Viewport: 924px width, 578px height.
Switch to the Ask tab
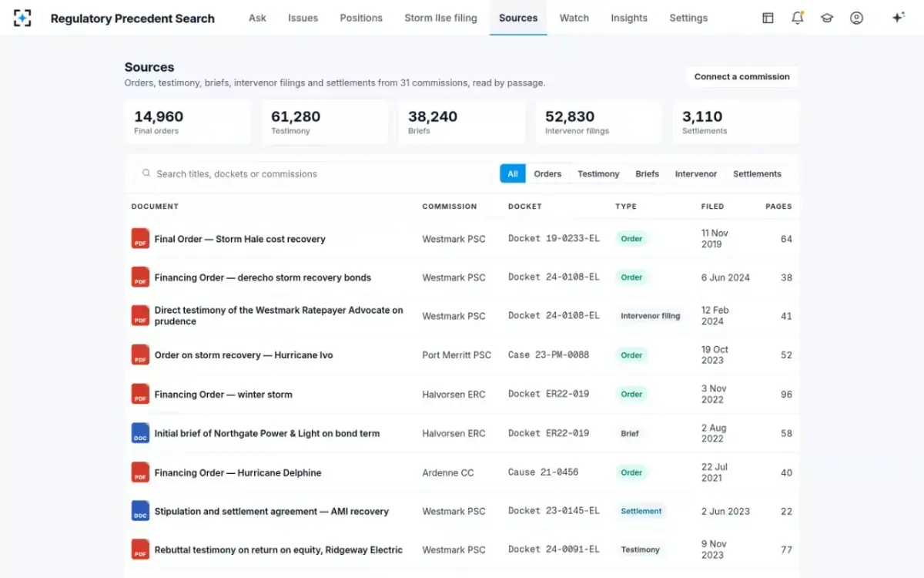[x=257, y=18]
